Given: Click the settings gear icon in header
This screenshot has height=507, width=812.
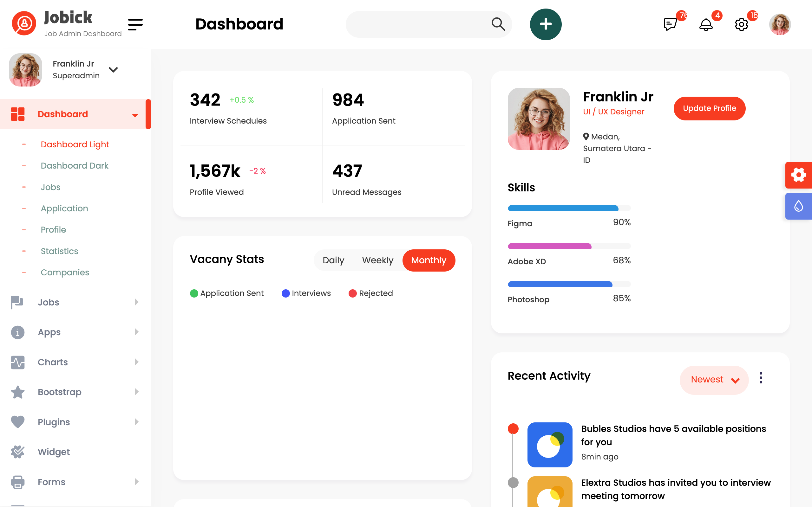Looking at the screenshot, I should point(742,24).
